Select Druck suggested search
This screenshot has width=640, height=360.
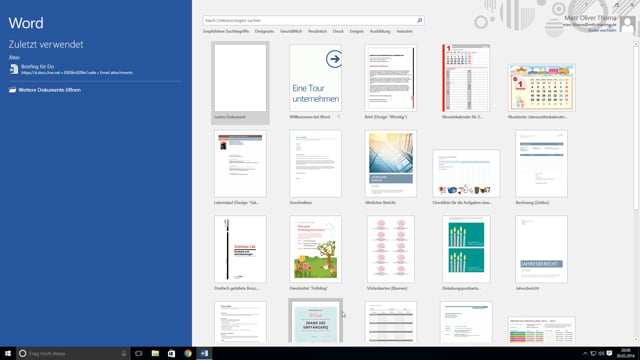pos(338,31)
